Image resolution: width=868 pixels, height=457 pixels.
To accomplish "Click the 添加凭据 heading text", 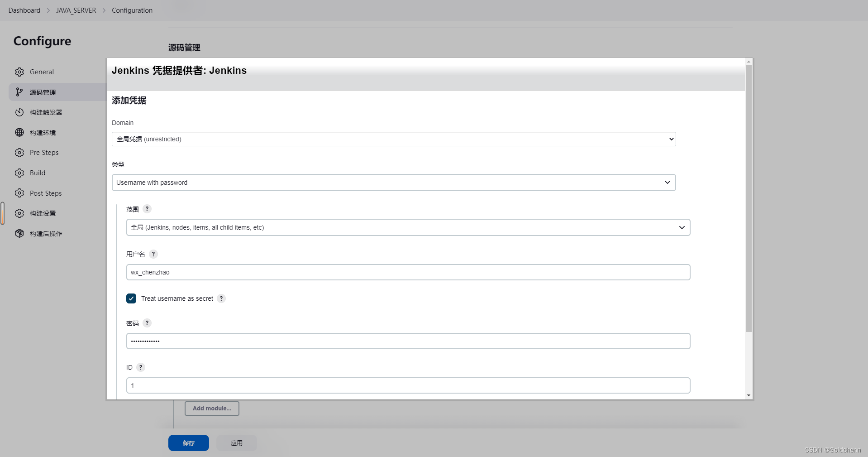I will coord(129,101).
